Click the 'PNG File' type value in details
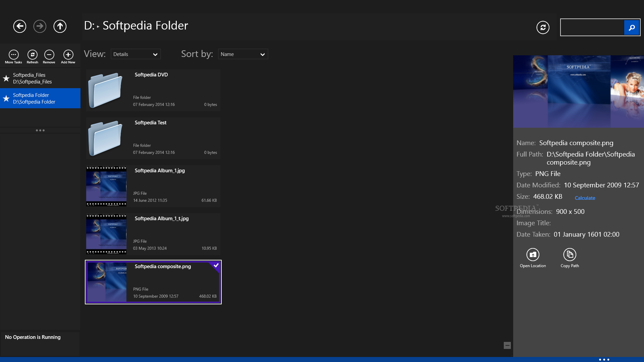The height and width of the screenshot is (362, 644). coord(548,174)
